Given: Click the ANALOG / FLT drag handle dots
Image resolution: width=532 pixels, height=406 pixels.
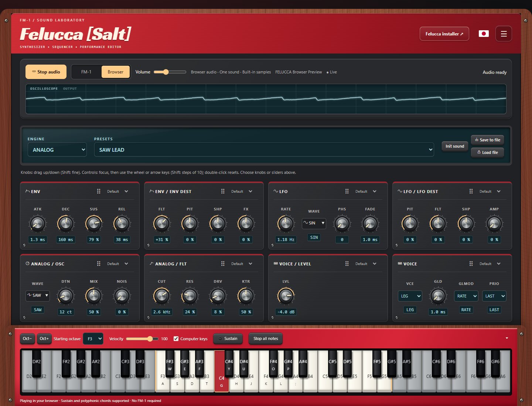Looking at the screenshot, I should pyautogui.click(x=223, y=264).
